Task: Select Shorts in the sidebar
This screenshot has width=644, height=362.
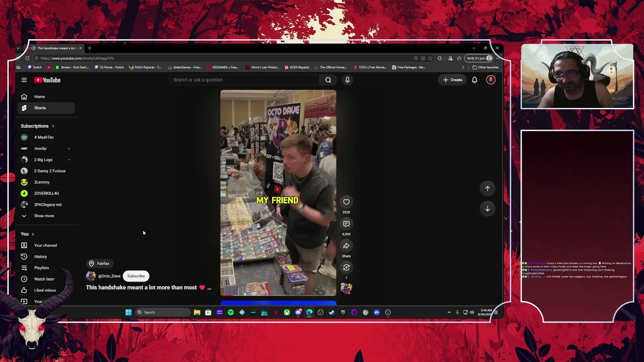Action: click(x=46, y=108)
